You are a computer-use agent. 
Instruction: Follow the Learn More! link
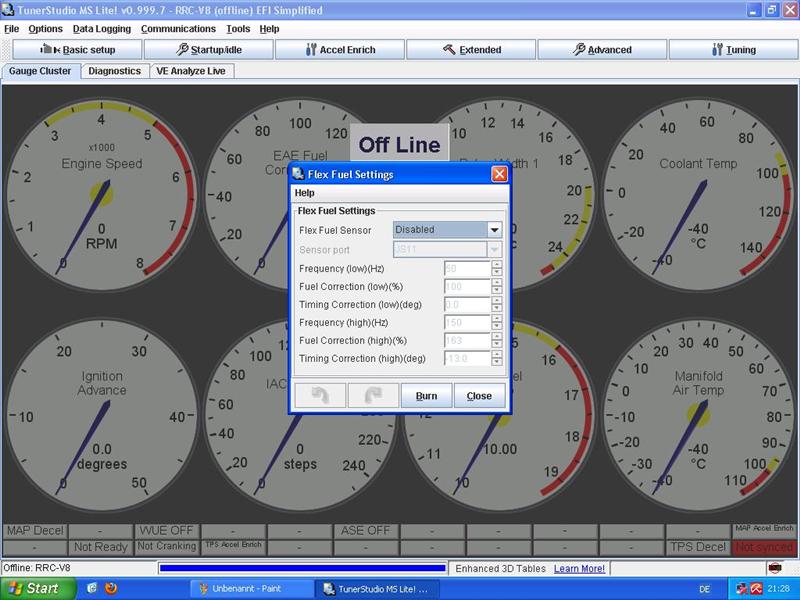pos(579,568)
